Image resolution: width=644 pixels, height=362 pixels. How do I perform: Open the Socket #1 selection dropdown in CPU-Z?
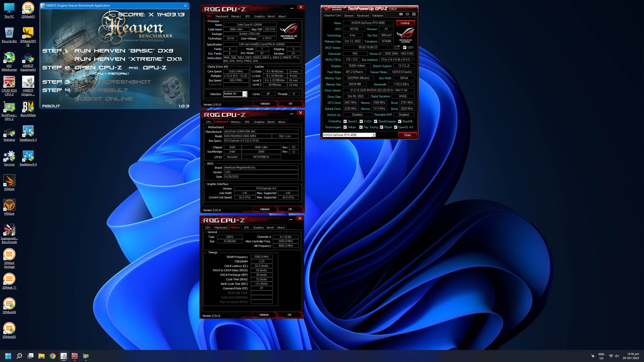(x=235, y=94)
